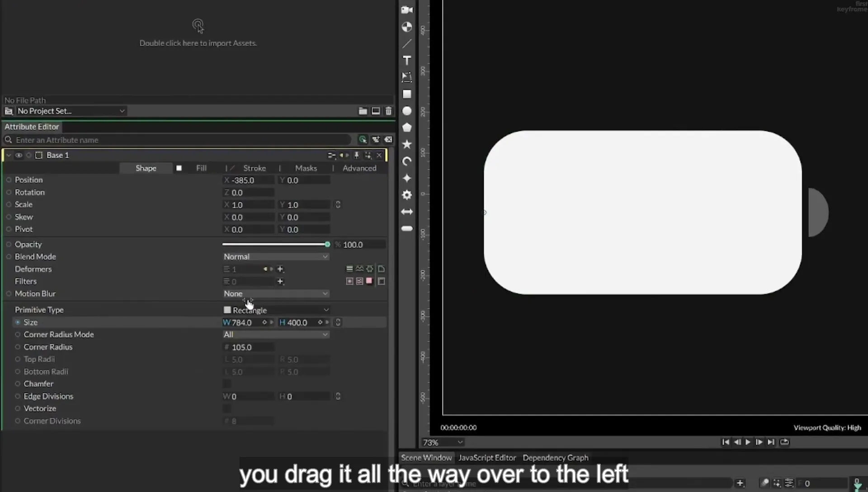
Task: Collapse the Base 1 layer attributes
Action: pyautogui.click(x=9, y=155)
